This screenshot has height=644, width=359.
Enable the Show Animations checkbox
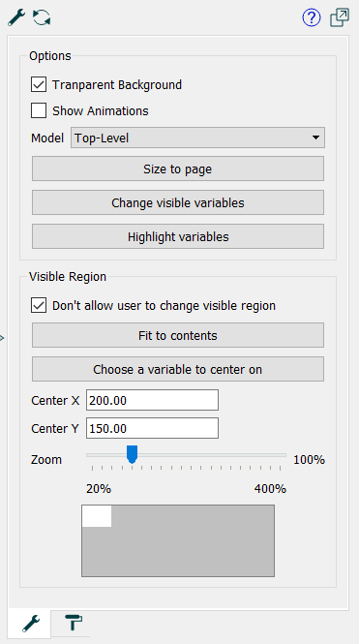(x=39, y=111)
